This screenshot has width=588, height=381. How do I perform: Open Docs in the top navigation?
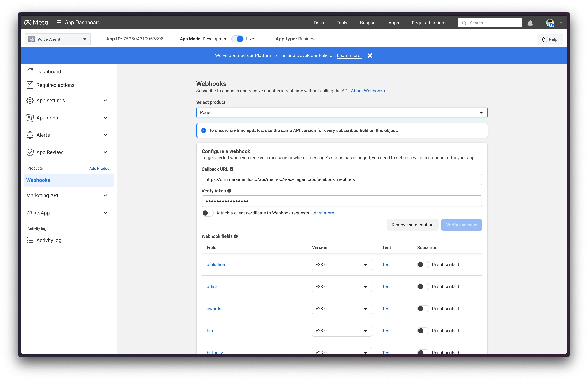coord(319,23)
